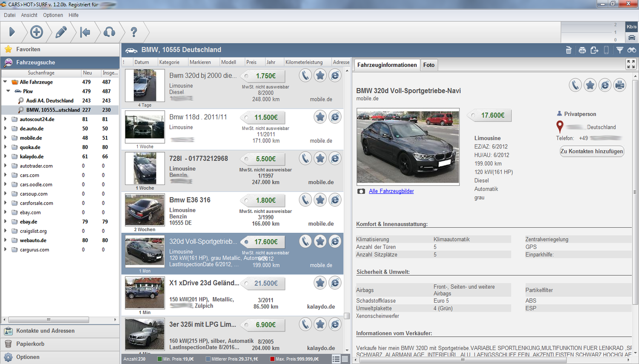Open the Ansicht menu

29,15
